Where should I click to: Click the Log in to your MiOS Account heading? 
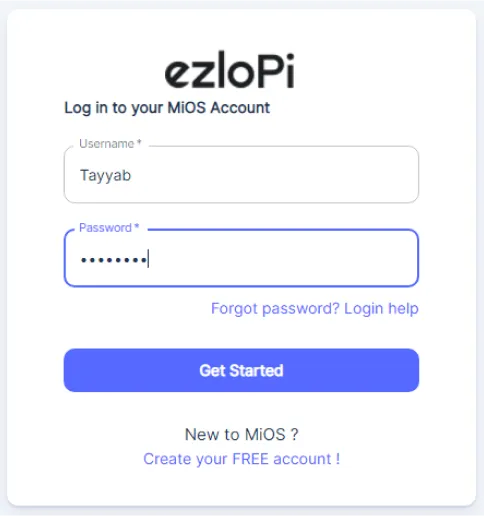(x=167, y=108)
